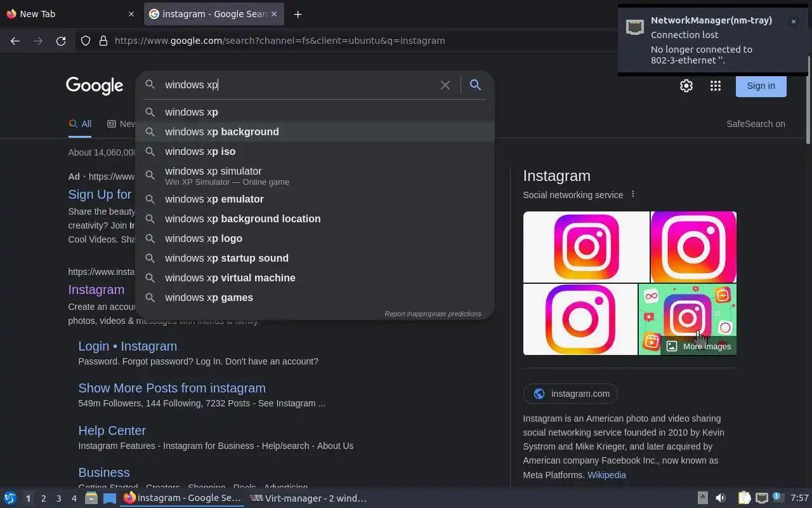Open the LXQt start menu icon

tap(10, 498)
